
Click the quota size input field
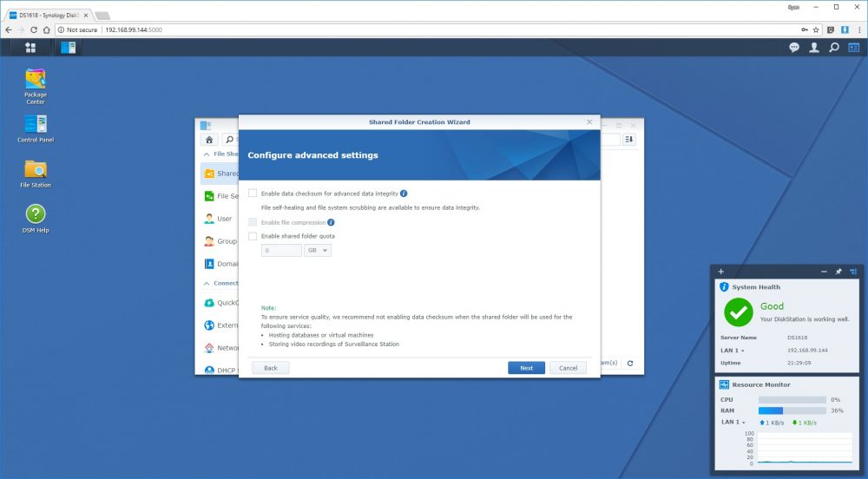click(281, 251)
